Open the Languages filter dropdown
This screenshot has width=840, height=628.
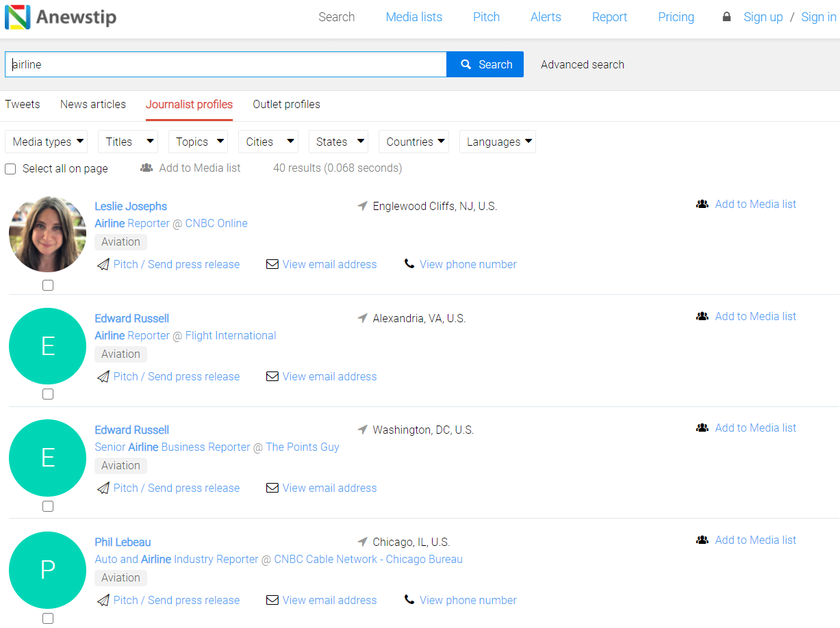click(x=498, y=142)
